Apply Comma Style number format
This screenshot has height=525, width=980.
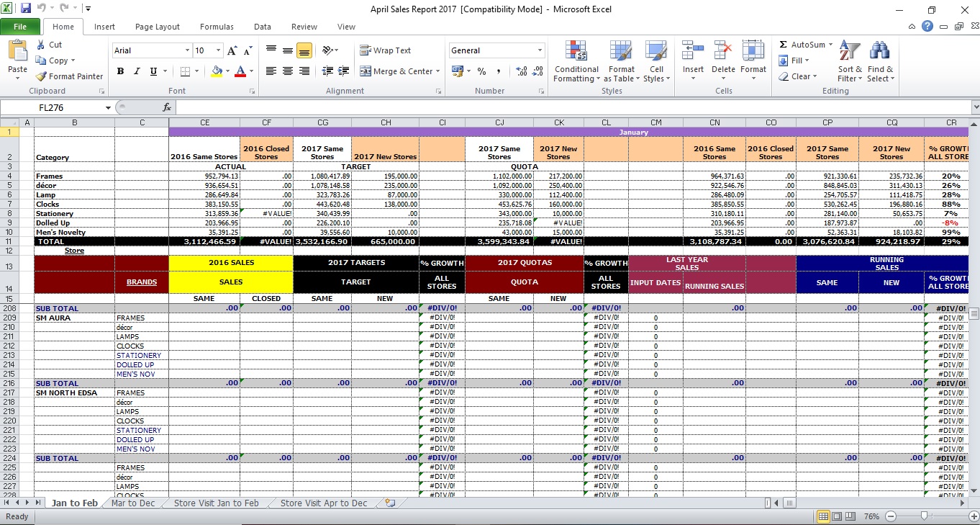[x=498, y=71]
